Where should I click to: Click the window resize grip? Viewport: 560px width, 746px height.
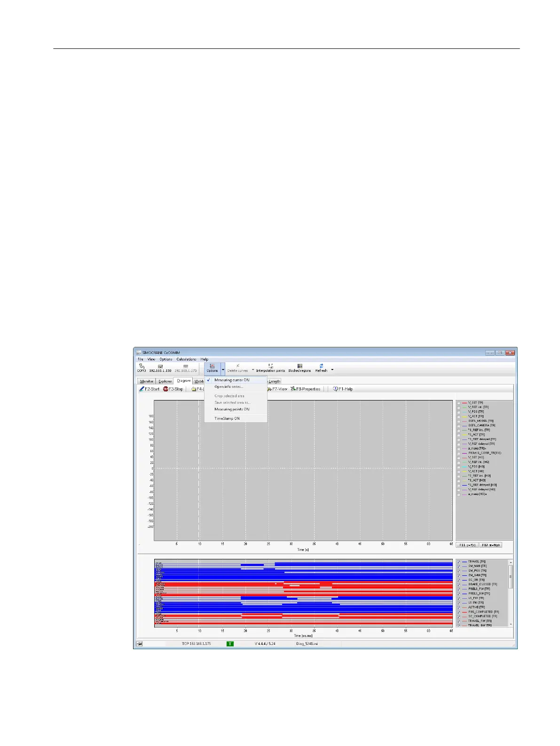click(x=513, y=645)
